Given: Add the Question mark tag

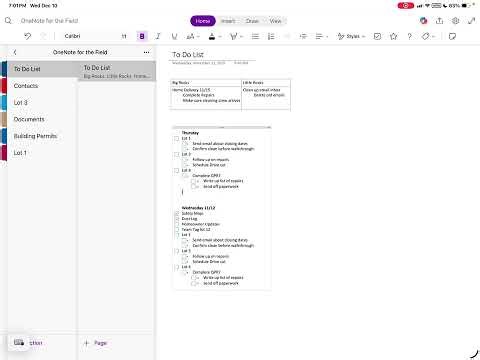Looking at the screenshot, I should click(409, 36).
